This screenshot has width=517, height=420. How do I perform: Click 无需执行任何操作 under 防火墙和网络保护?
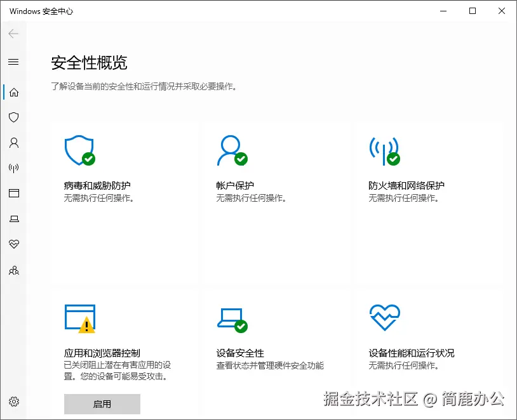pos(403,198)
